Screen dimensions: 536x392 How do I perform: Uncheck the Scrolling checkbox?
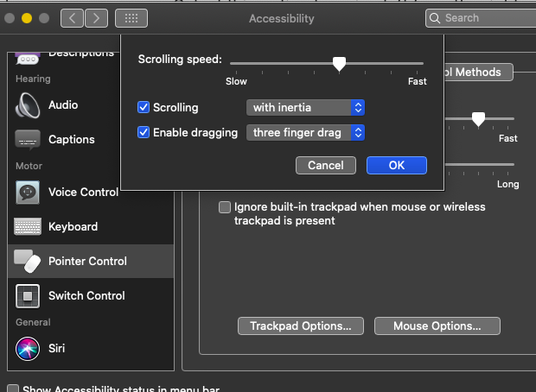click(x=144, y=108)
